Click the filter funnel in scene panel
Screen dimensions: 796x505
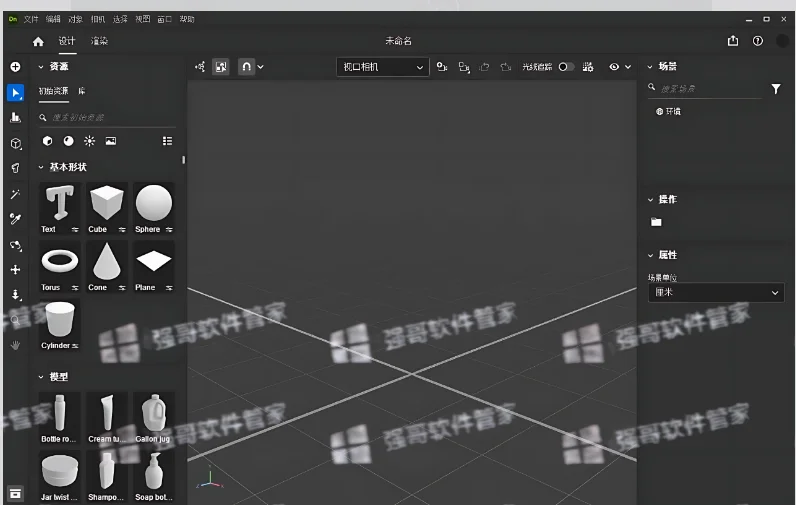pos(776,89)
